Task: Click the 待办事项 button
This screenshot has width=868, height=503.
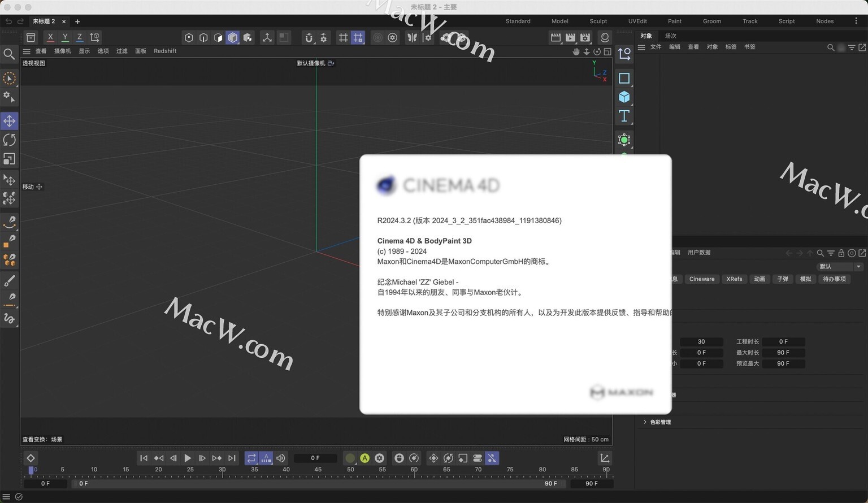Action: click(x=834, y=279)
